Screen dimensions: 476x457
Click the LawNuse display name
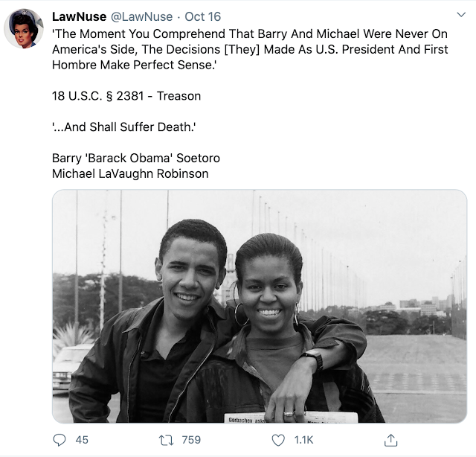[80, 16]
